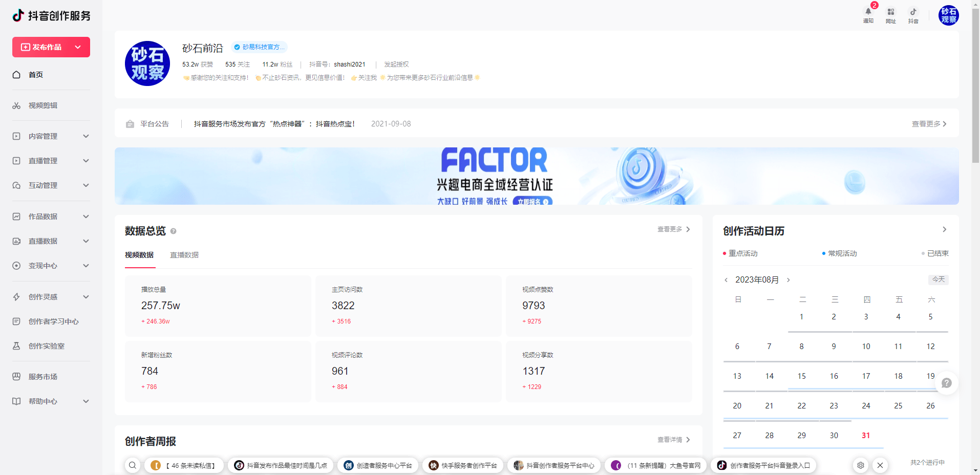
Task: Open settings gear in bottom bar
Action: (x=861, y=465)
